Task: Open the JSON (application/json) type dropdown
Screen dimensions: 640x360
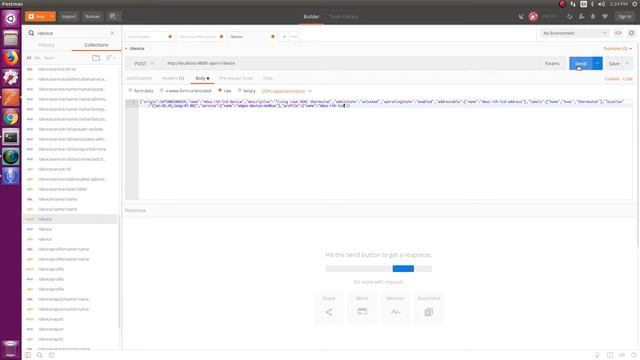Action: [x=287, y=91]
